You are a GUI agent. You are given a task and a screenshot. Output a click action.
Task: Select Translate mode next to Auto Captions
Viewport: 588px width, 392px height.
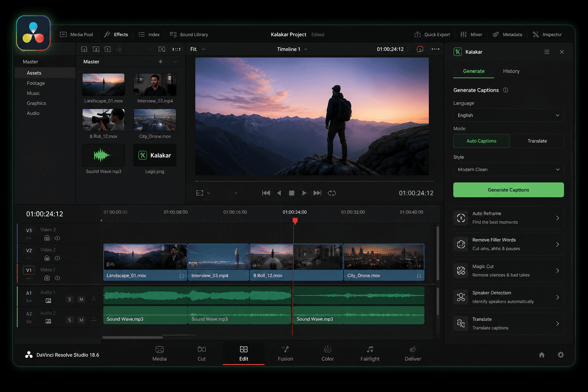pyautogui.click(x=537, y=141)
